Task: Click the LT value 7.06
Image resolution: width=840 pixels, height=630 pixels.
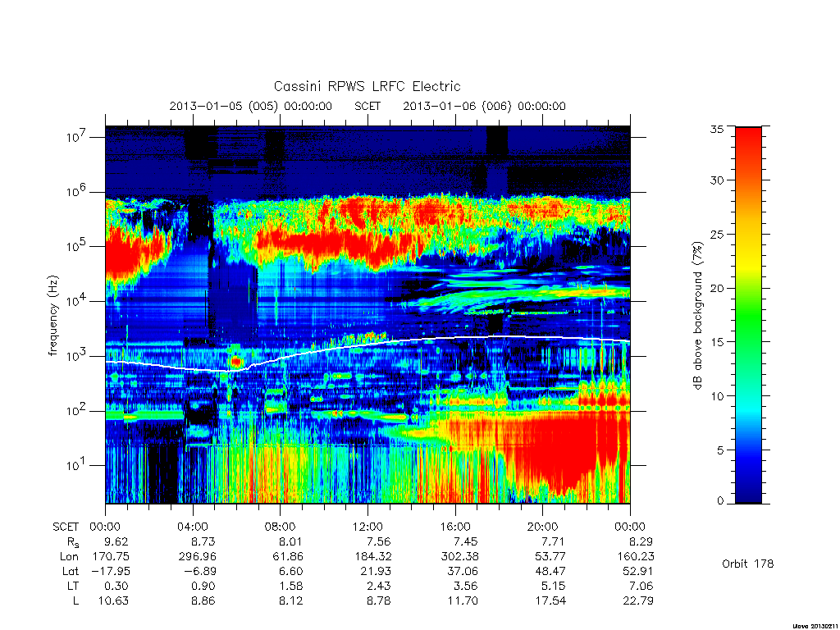Action: [x=641, y=586]
